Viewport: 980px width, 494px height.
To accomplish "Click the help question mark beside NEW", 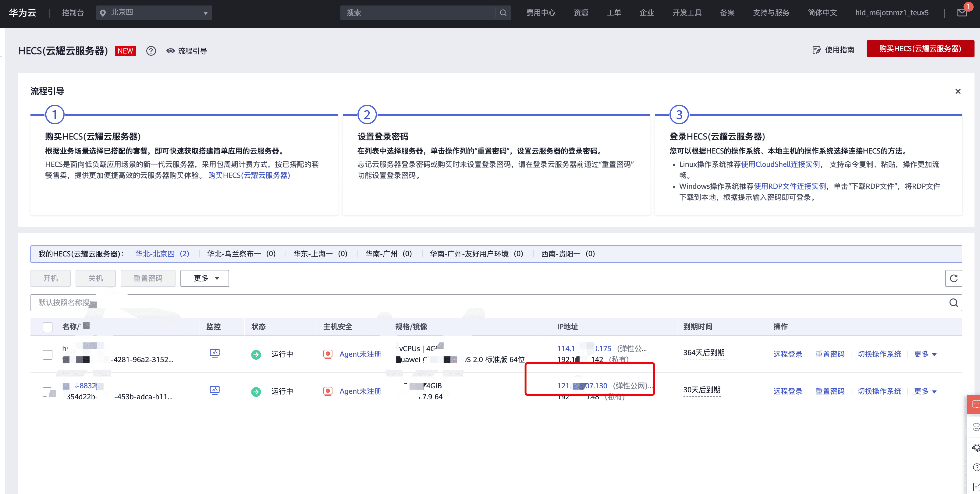I will pos(151,51).
